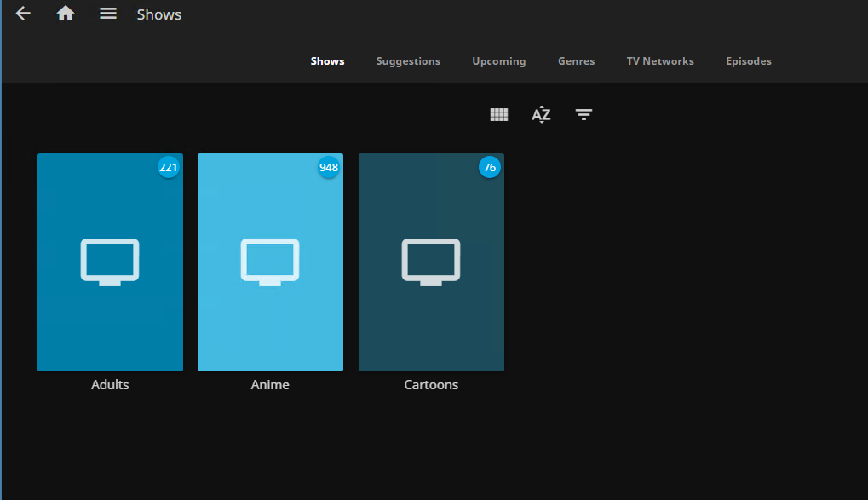Click the Adults title text
This screenshot has height=500, width=868.
point(110,385)
